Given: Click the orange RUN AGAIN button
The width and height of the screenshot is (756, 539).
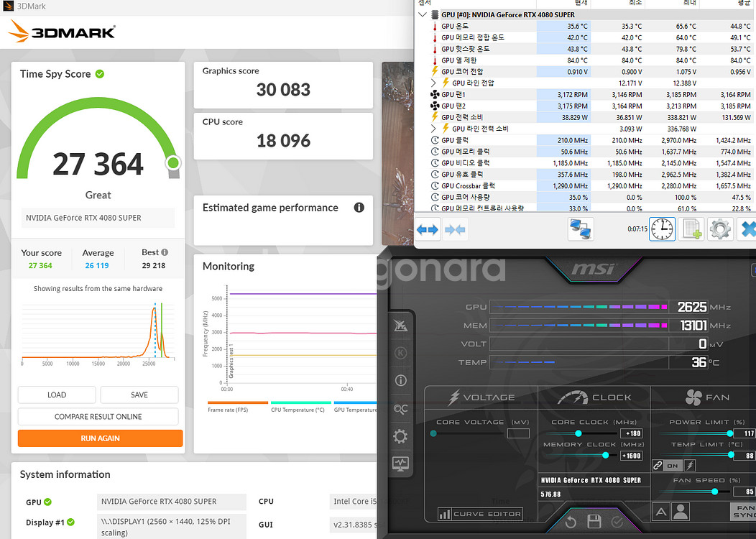Looking at the screenshot, I should point(101,438).
